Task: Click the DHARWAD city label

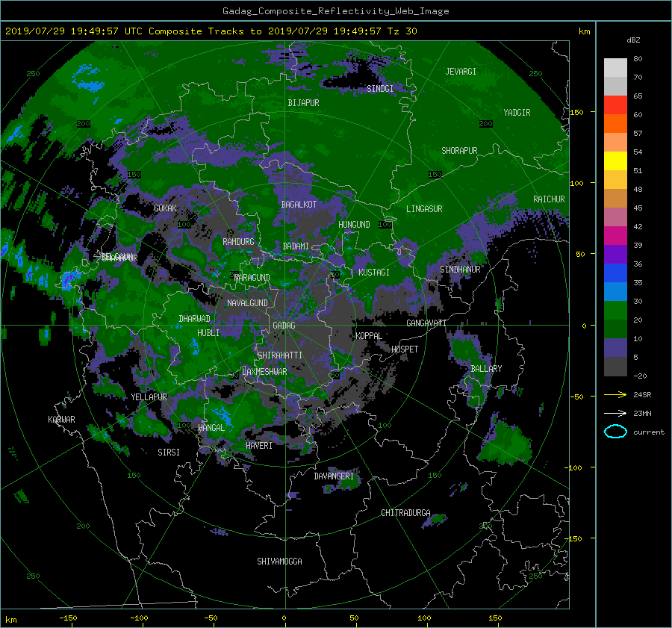Action: coord(194,319)
